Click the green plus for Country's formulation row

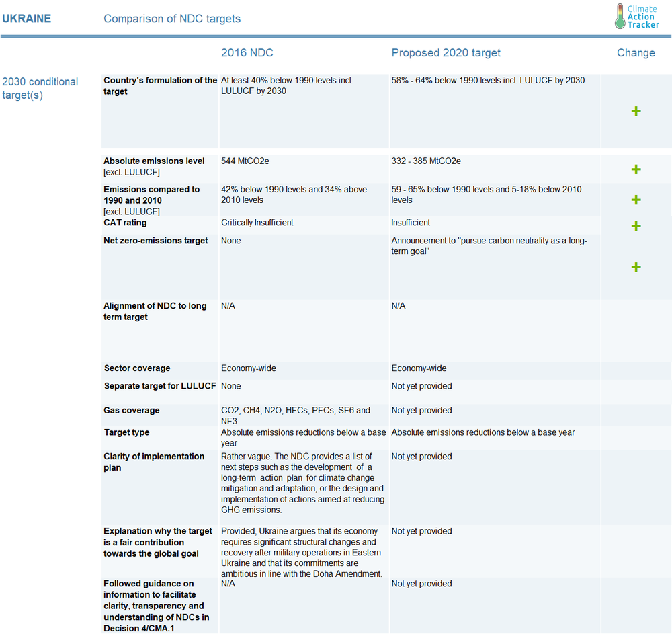[x=636, y=112]
